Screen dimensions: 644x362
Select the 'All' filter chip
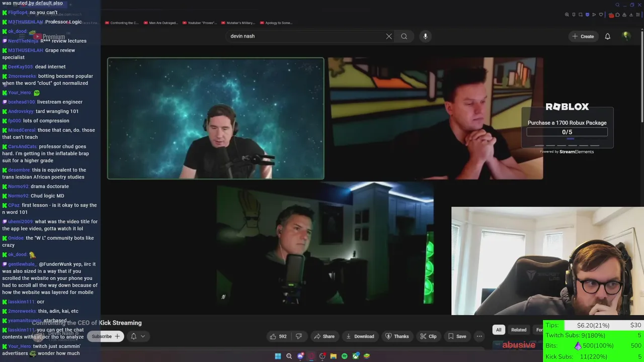click(498, 330)
